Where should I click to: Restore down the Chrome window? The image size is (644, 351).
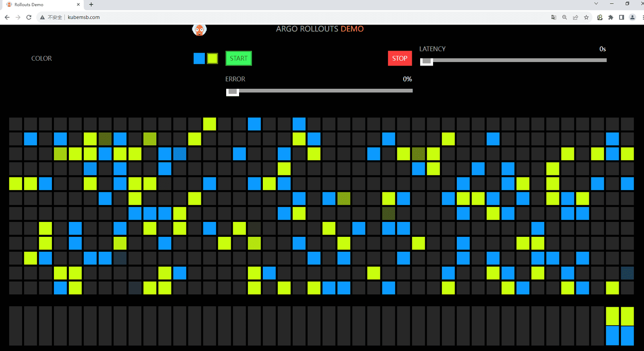[x=627, y=4]
